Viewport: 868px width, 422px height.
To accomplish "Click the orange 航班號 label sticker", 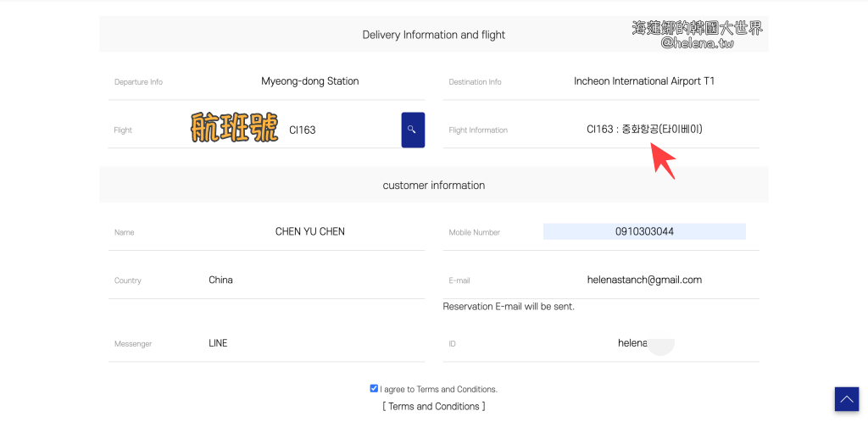I will click(x=235, y=128).
